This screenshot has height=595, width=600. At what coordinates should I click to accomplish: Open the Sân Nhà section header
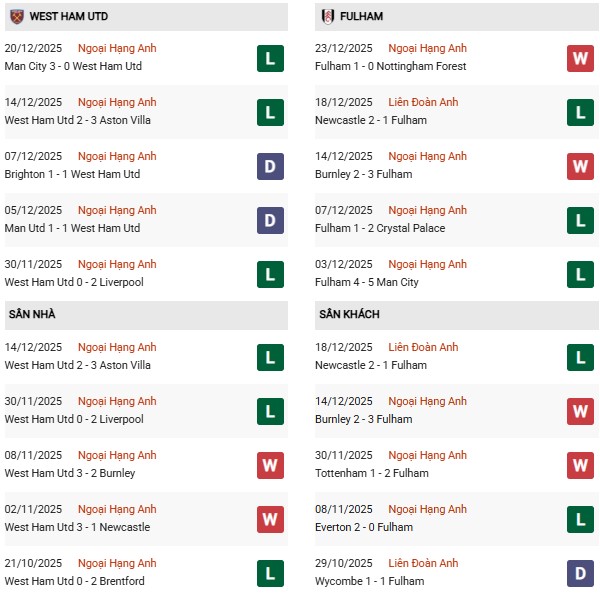tap(33, 315)
